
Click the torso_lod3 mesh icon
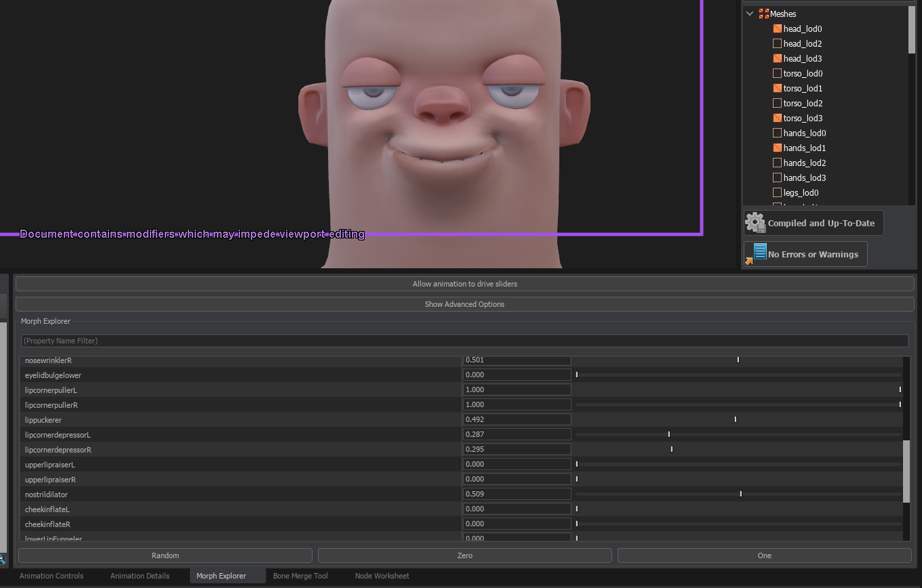coord(777,118)
